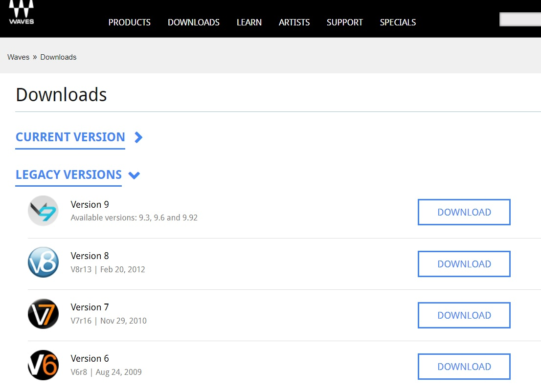Click the V6 logo icon
This screenshot has height=392, width=541.
[x=43, y=365]
